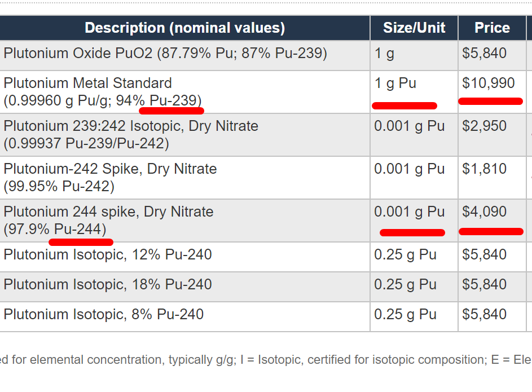Viewport: 532px width, 392px height.
Task: Click the 0.25 g Pu size for 8% Pu-240
Action: point(405,314)
